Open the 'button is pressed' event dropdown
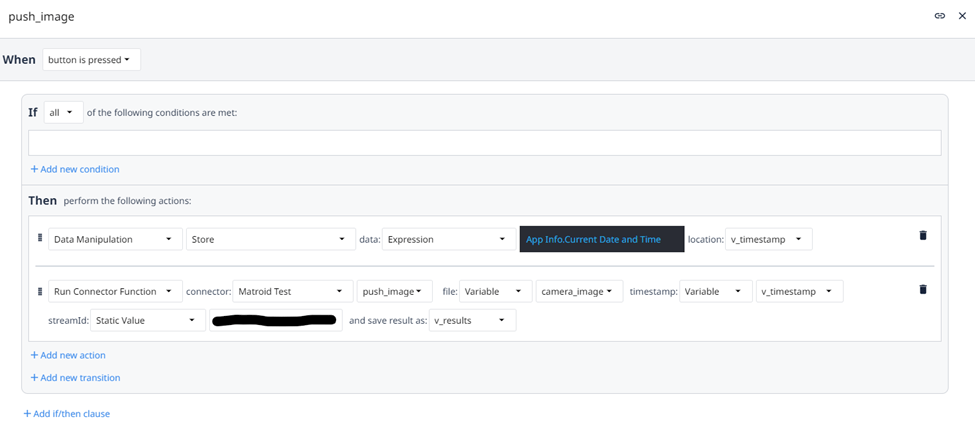Image resolution: width=975 pixels, height=426 pixels. point(91,60)
